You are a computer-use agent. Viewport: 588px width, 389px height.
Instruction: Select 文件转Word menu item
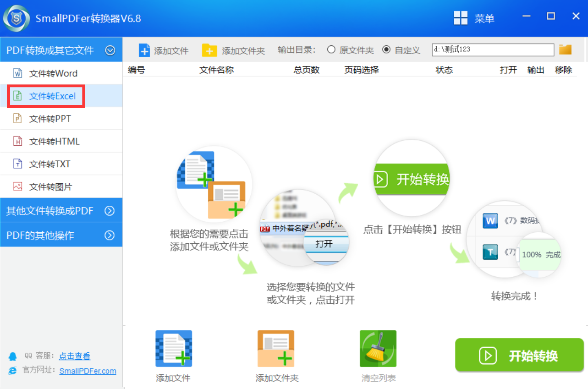pyautogui.click(x=62, y=73)
